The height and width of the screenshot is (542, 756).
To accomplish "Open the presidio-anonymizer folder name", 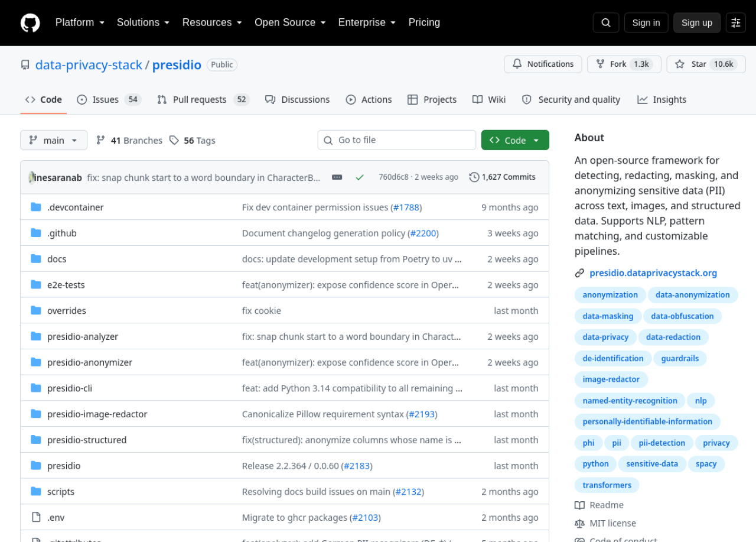I will [90, 362].
